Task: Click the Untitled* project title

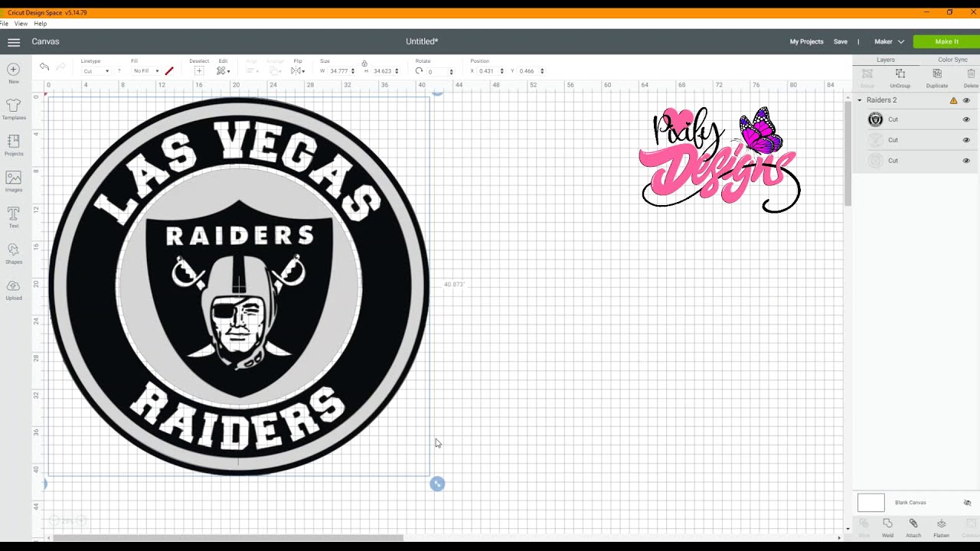Action: click(x=422, y=42)
